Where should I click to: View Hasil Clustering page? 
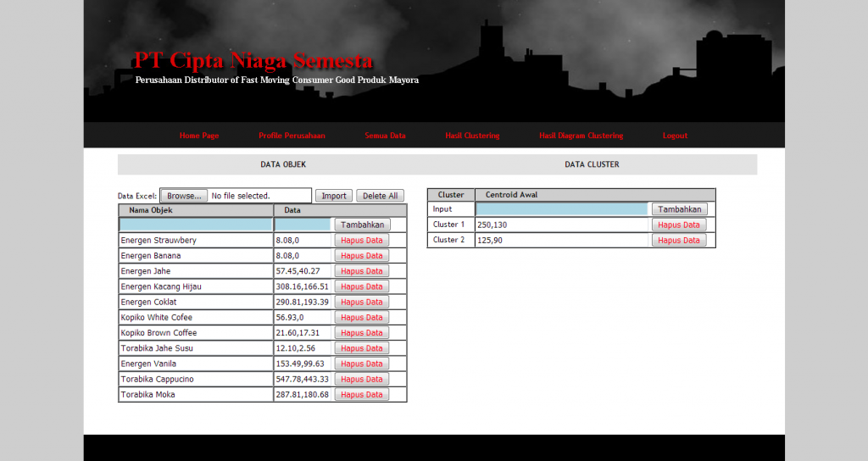tap(472, 136)
